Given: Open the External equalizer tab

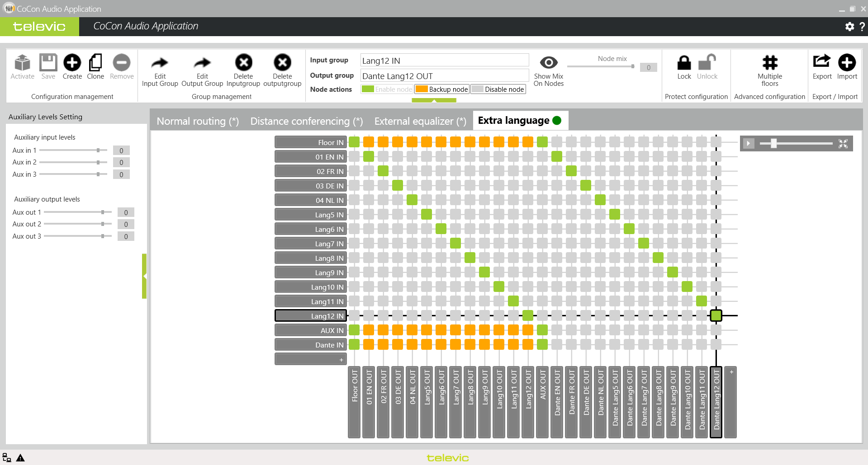Looking at the screenshot, I should (x=420, y=121).
